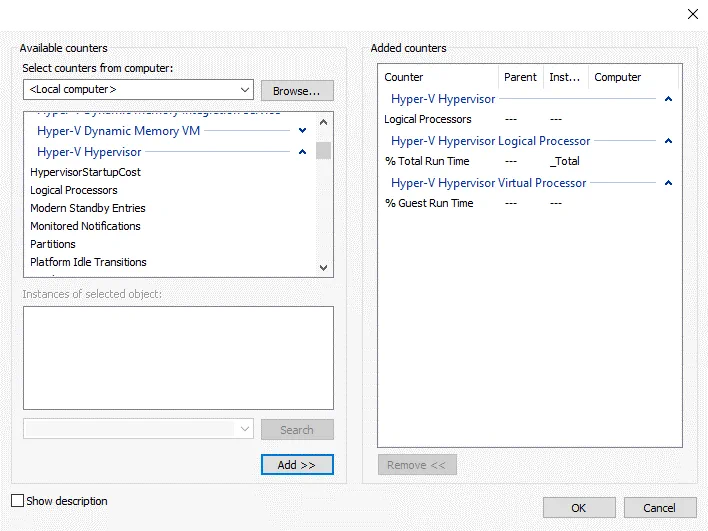The image size is (708, 531).
Task: Open the Local computer dropdown
Action: [x=245, y=90]
